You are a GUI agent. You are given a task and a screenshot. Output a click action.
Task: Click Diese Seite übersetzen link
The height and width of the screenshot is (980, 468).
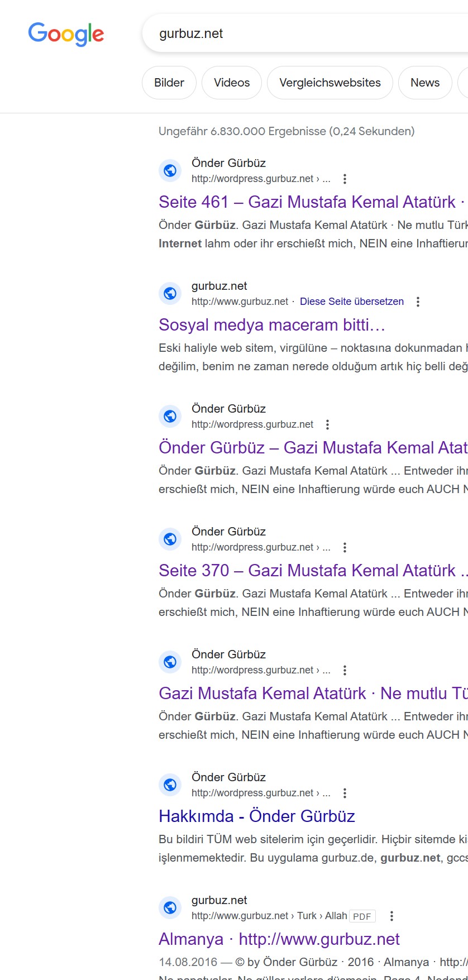click(x=352, y=302)
